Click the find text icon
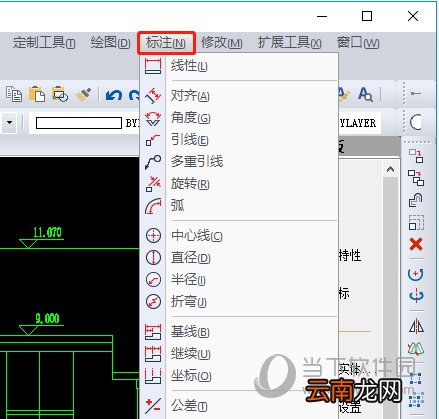 pos(365,94)
